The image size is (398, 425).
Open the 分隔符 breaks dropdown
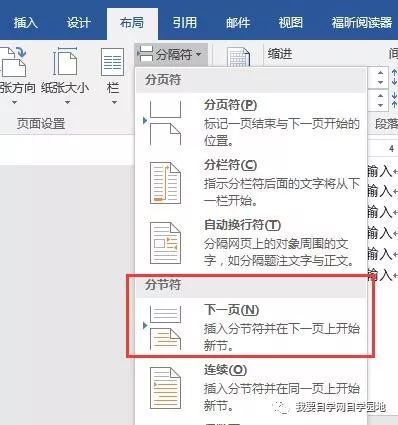tap(171, 54)
